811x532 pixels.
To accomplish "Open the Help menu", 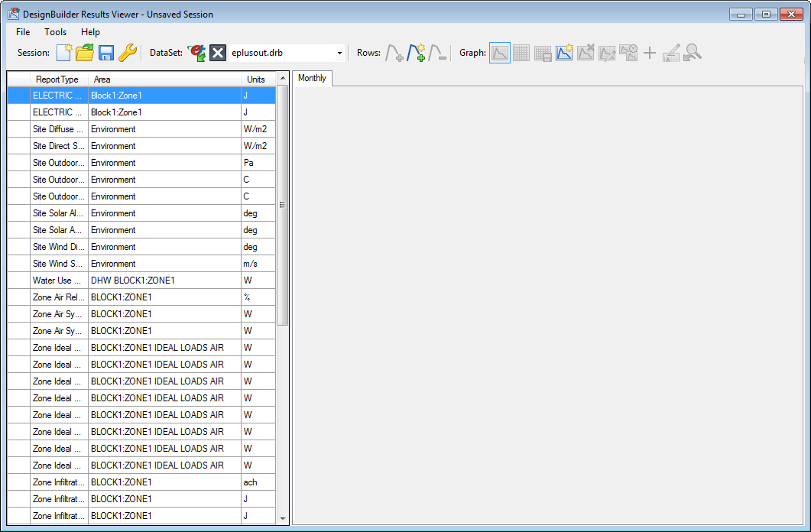I will tap(90, 32).
